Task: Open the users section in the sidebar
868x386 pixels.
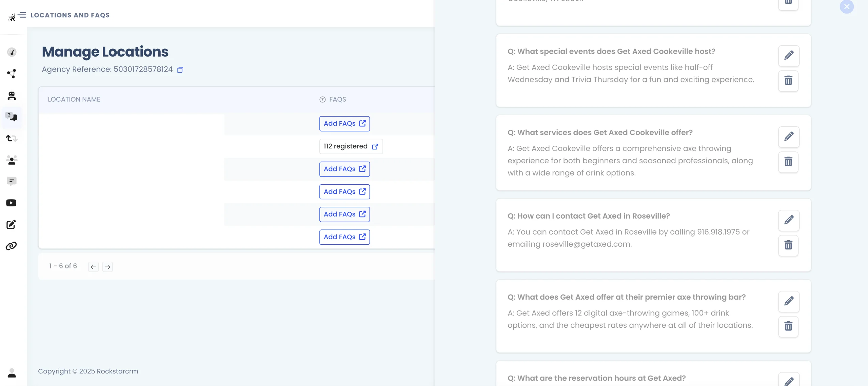Action: 12,160
